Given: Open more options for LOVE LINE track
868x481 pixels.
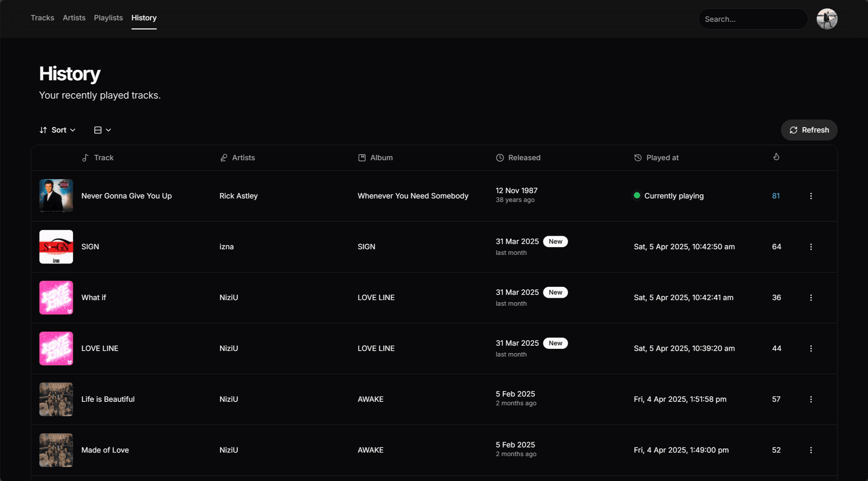Looking at the screenshot, I should point(811,348).
